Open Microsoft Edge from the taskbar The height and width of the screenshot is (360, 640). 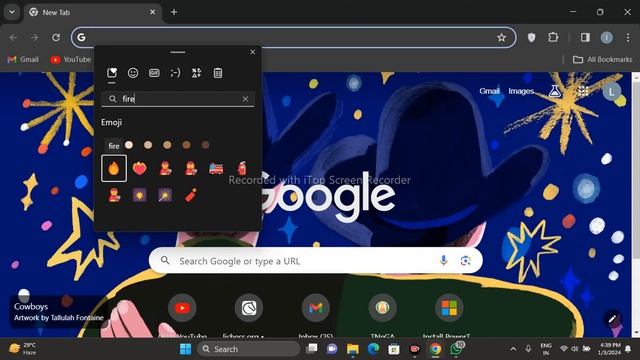pos(373,349)
